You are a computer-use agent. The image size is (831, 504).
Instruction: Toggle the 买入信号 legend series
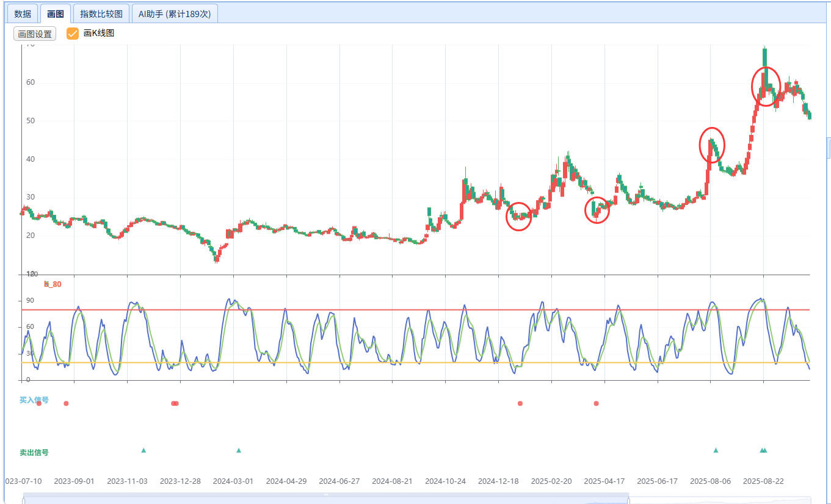(x=34, y=400)
